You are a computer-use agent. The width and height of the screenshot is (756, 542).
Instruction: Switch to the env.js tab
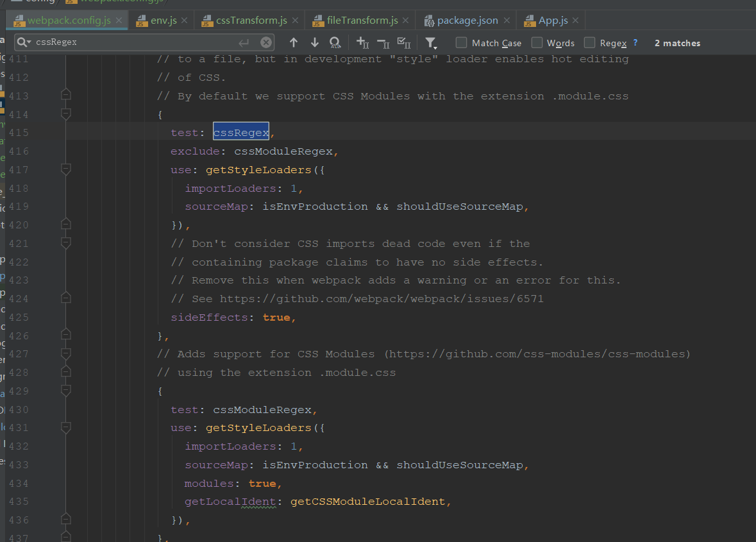[x=163, y=21]
